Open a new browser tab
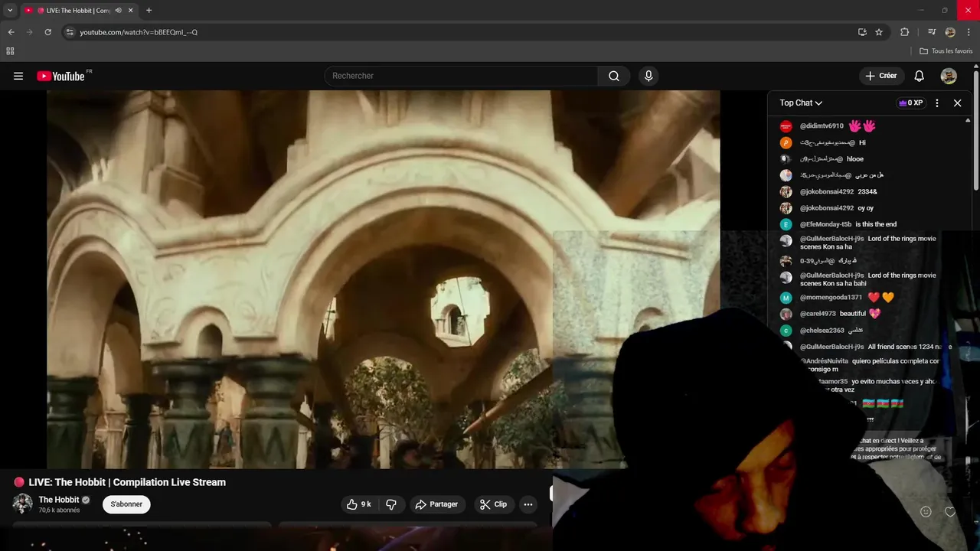 [x=149, y=11]
